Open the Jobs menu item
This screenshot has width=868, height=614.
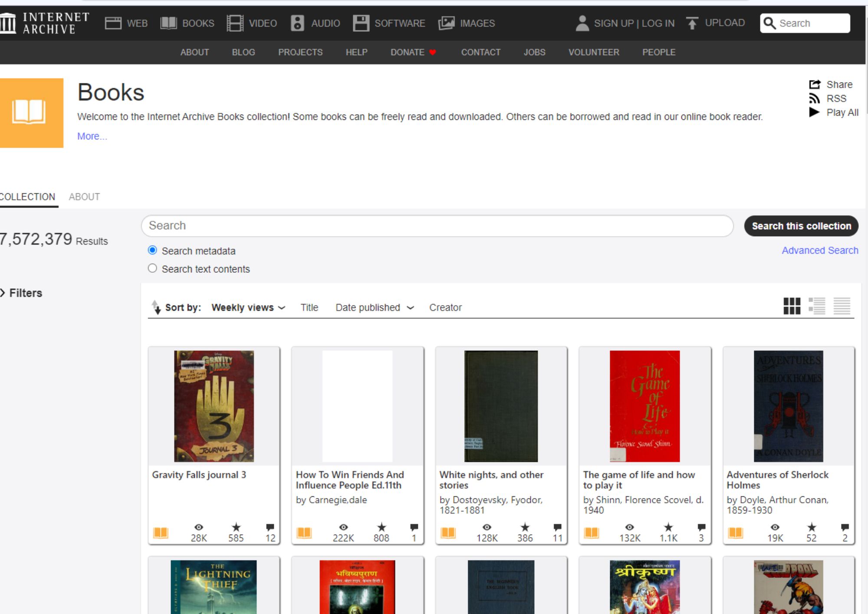click(534, 52)
